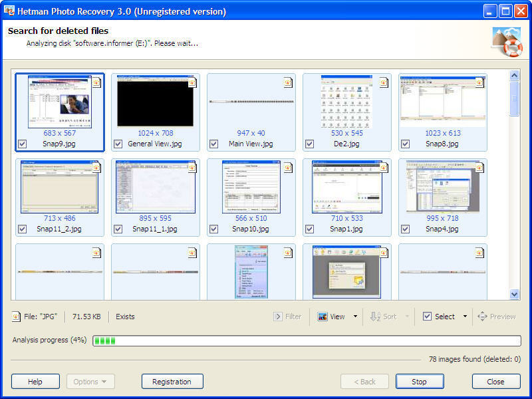532x399 pixels.
Task: Click the Filter icon
Action: [279, 317]
